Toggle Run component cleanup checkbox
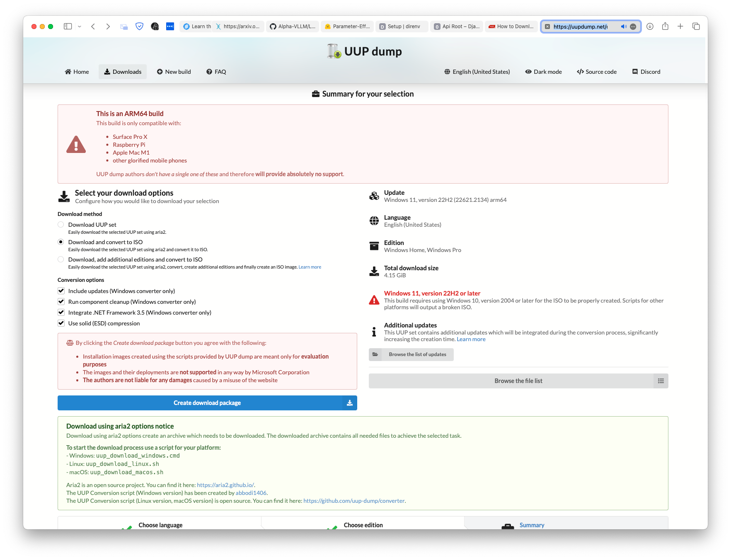 point(61,302)
